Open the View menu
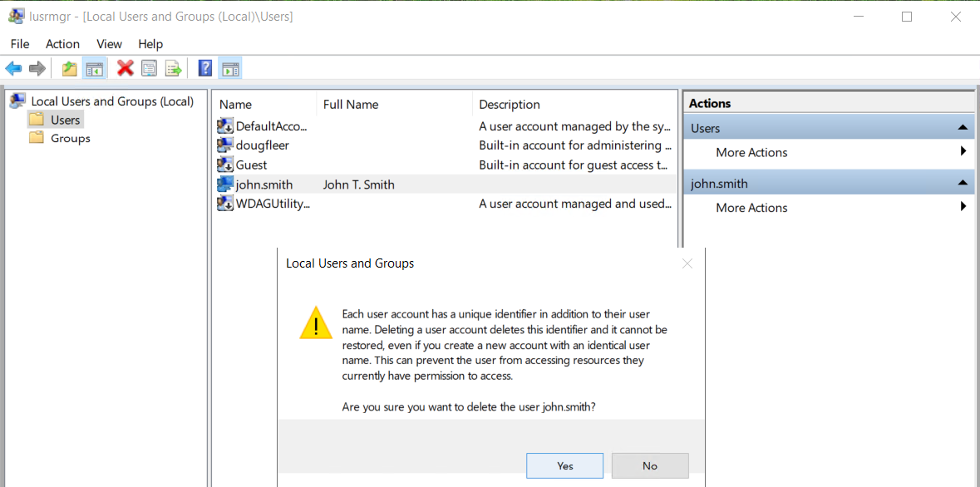980x487 pixels. [x=110, y=44]
